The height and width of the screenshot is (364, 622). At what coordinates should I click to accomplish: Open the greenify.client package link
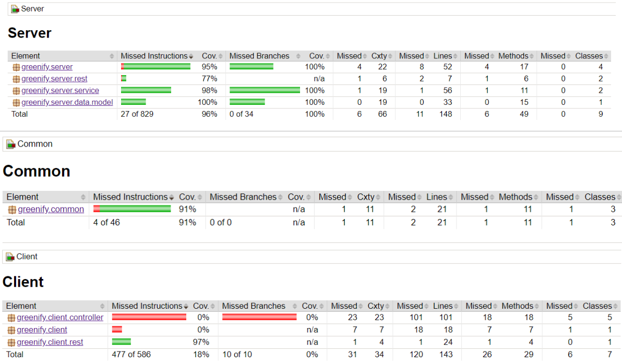[42, 330]
